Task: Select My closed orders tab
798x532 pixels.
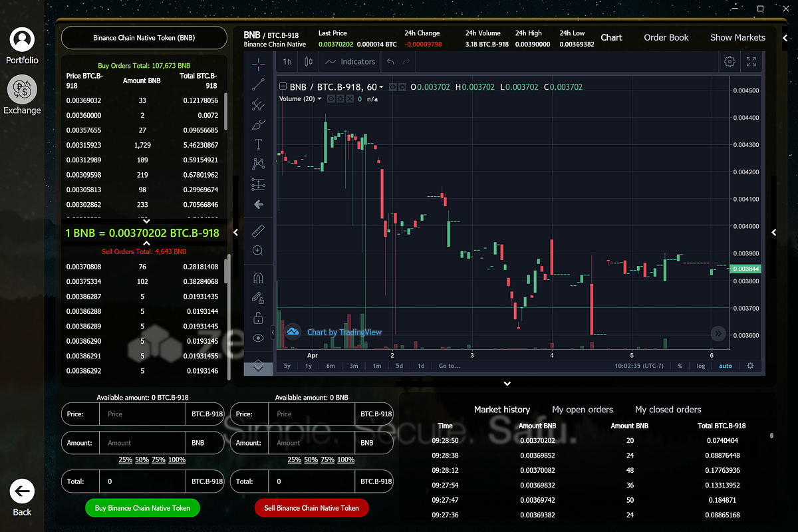Action: 668,410
